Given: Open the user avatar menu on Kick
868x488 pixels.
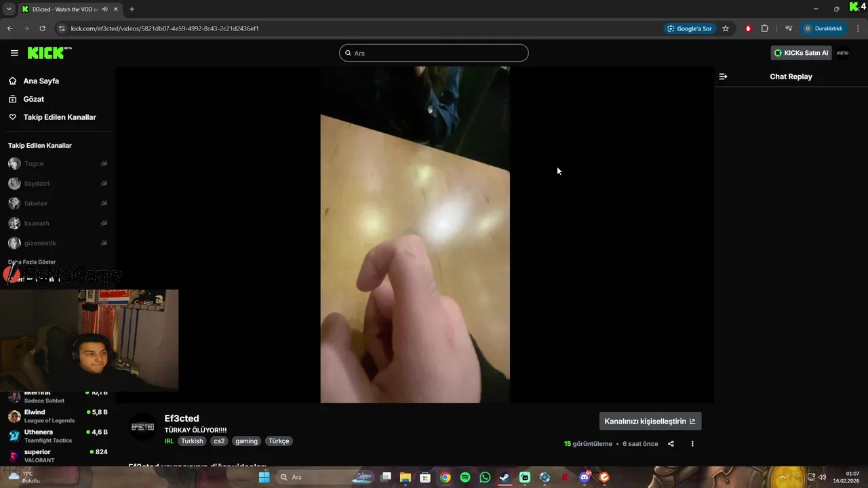Looking at the screenshot, I should pyautogui.click(x=842, y=53).
